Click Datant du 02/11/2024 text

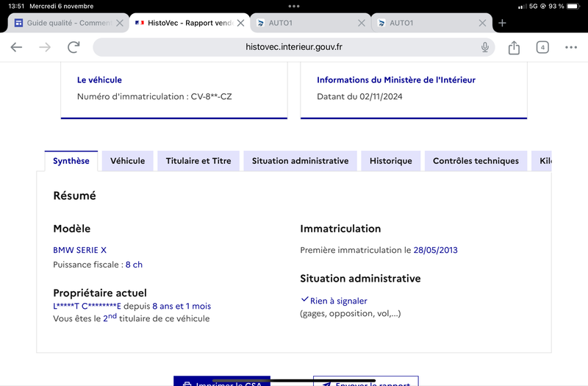(359, 96)
